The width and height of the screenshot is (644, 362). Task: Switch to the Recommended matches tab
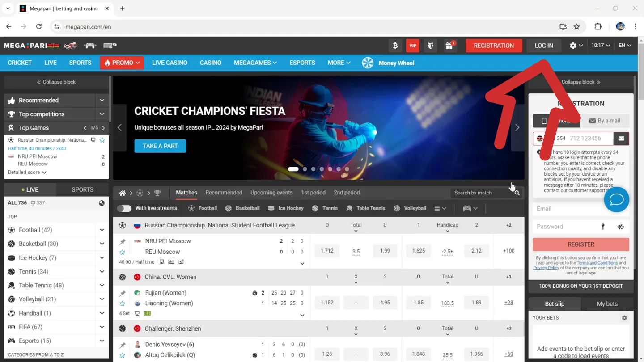(224, 193)
